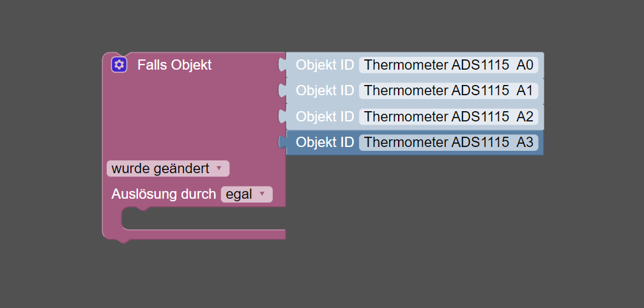Edit the Thermometer ADS1115 A2 field

448,116
